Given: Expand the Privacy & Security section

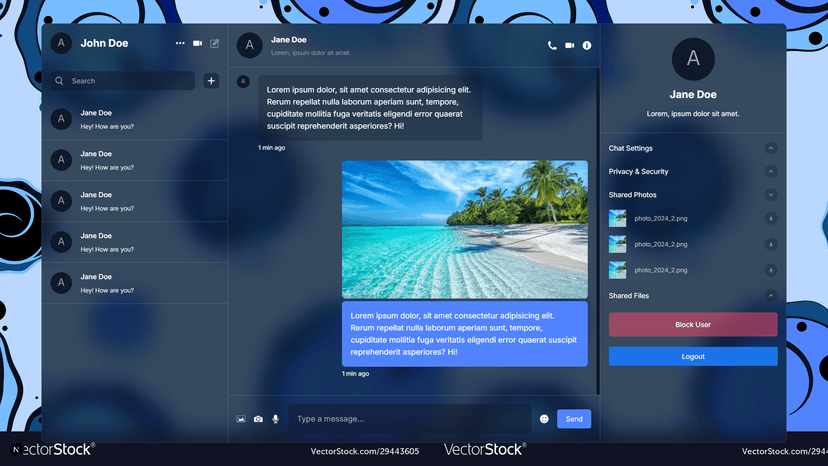Looking at the screenshot, I should (x=771, y=171).
